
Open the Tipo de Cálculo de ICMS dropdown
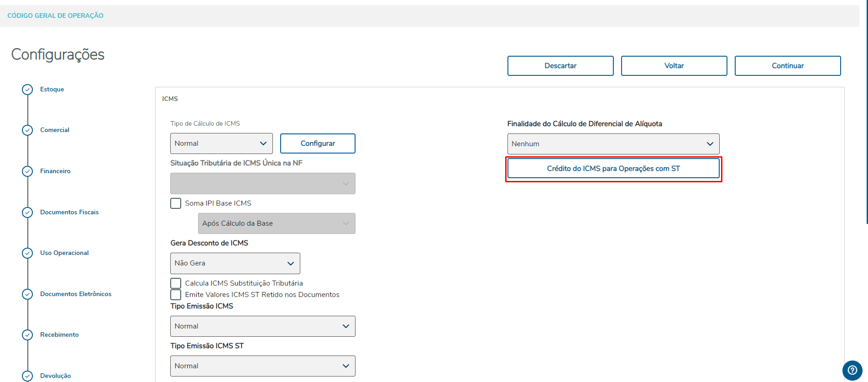(221, 143)
